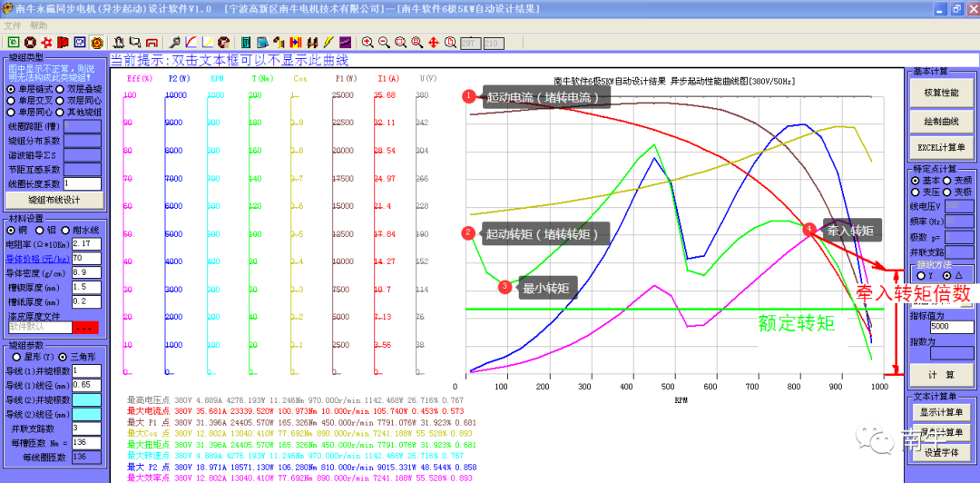Screen dimensions: 980x483
Task: Click the zoom-to-window magnifier icon
Action: click(x=401, y=43)
